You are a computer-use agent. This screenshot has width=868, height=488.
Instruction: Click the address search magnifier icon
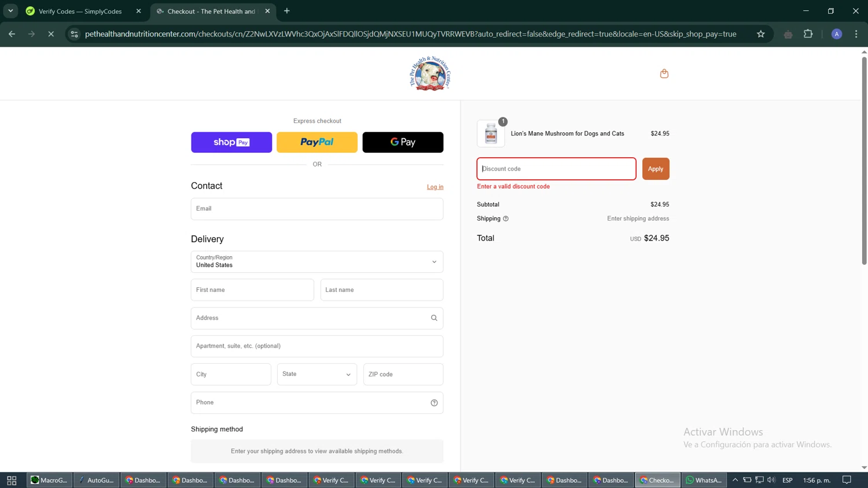pos(434,318)
